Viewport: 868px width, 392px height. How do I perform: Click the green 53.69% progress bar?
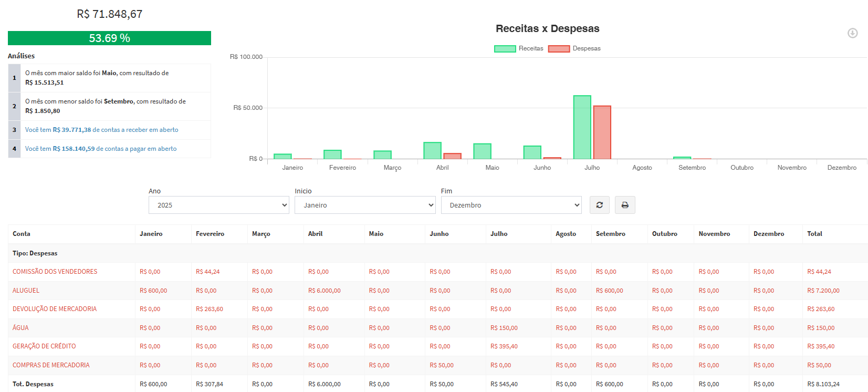(109, 38)
